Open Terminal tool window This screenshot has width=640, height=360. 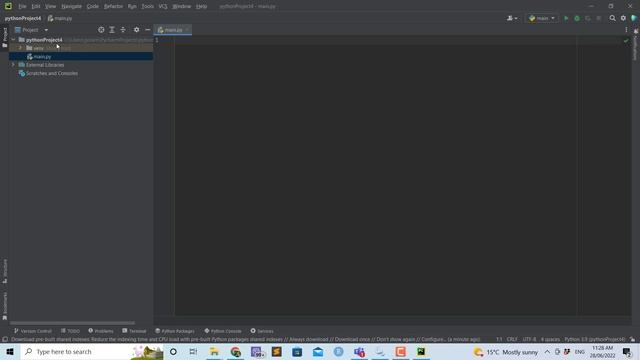134,331
